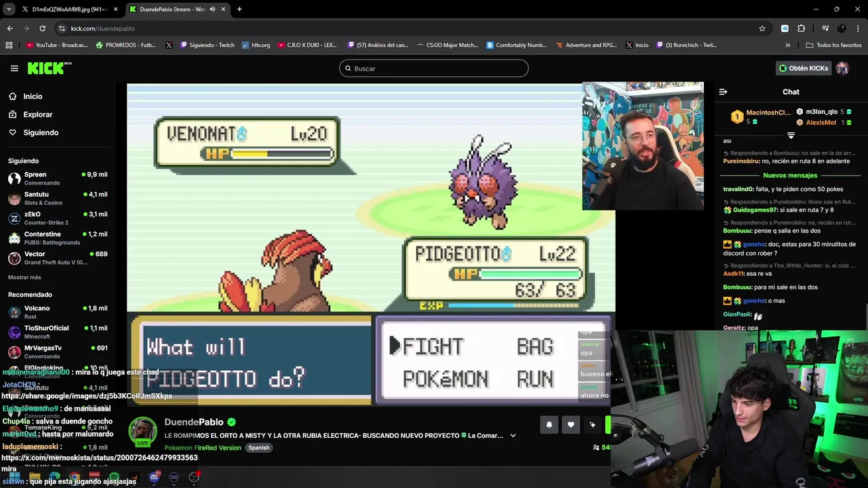Open the DuendePablo channel name link
The width and height of the screenshot is (868, 488).
coord(194,422)
